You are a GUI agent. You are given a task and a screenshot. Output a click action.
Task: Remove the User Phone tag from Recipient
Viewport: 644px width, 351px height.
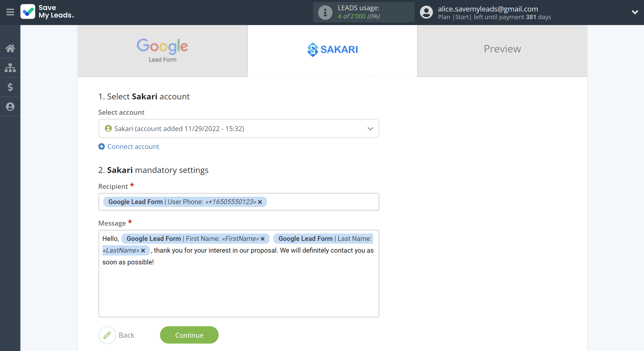[260, 202]
